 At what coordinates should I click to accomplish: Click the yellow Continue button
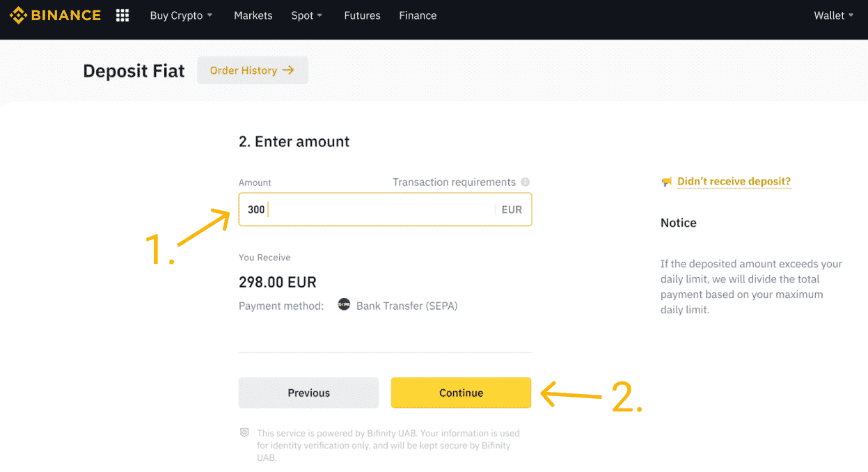point(461,393)
